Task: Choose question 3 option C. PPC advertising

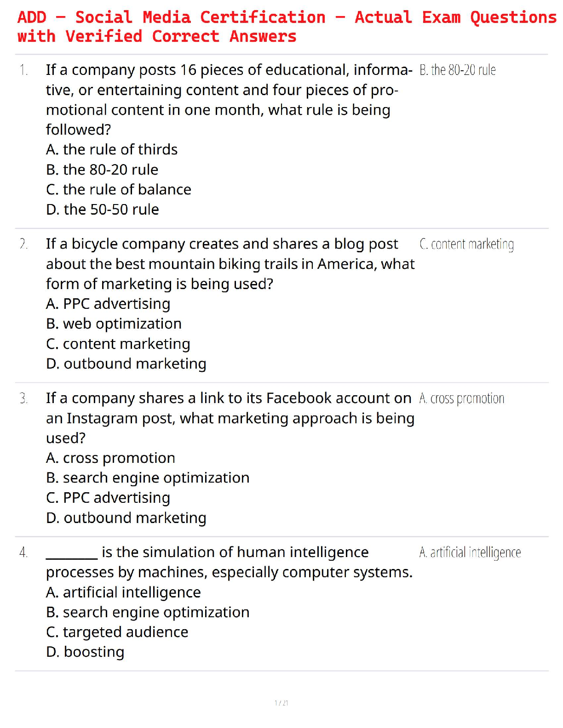Action: 108,498
